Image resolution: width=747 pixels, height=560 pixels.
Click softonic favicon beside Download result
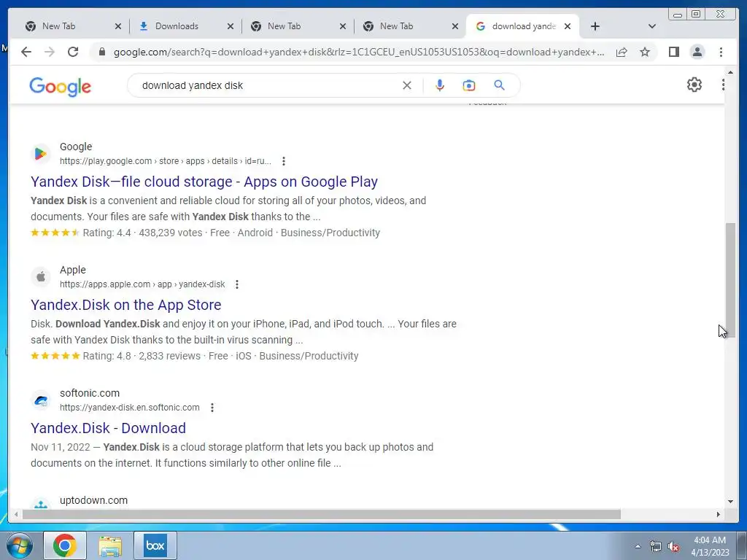coord(41,400)
